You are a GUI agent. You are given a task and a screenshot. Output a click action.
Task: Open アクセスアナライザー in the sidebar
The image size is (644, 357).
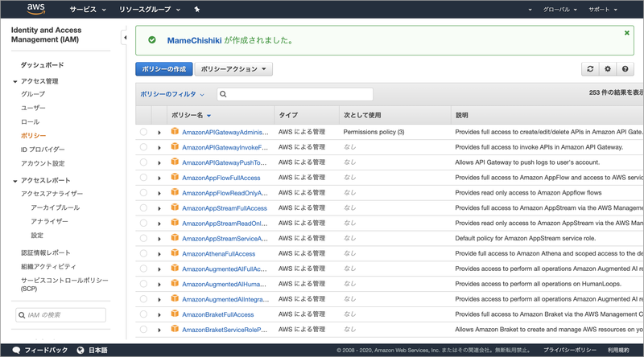click(x=52, y=194)
